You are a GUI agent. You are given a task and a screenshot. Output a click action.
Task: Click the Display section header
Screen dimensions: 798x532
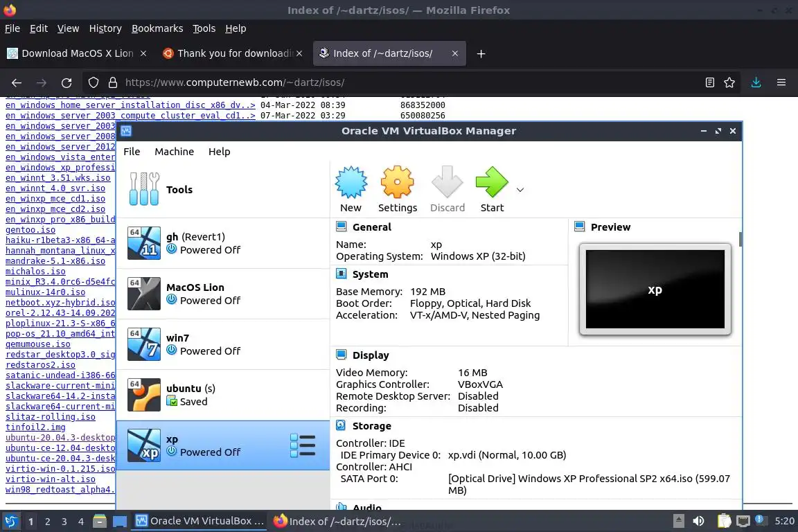click(x=371, y=355)
